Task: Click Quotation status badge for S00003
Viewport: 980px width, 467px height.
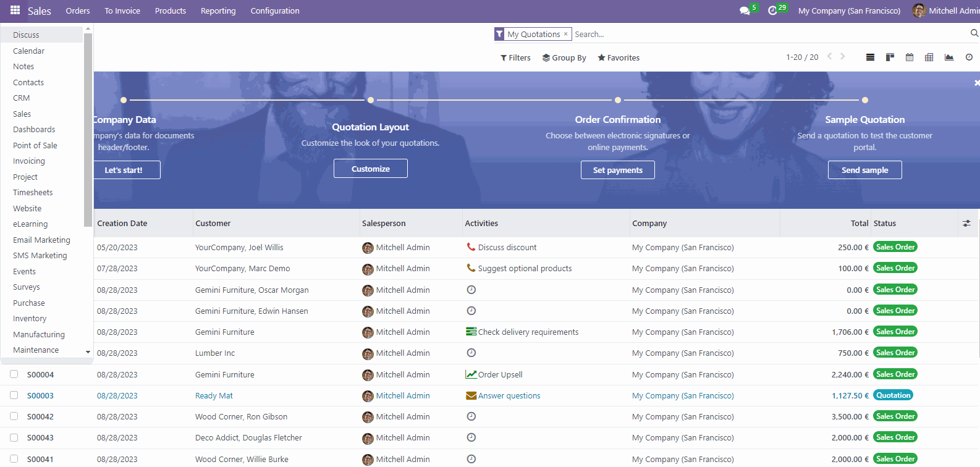Action: click(x=893, y=395)
